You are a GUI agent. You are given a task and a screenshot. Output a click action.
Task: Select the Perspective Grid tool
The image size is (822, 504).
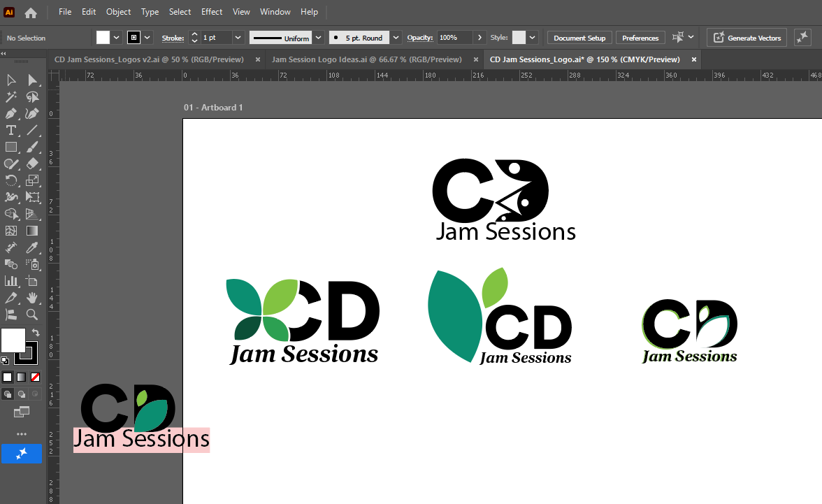[x=32, y=214]
